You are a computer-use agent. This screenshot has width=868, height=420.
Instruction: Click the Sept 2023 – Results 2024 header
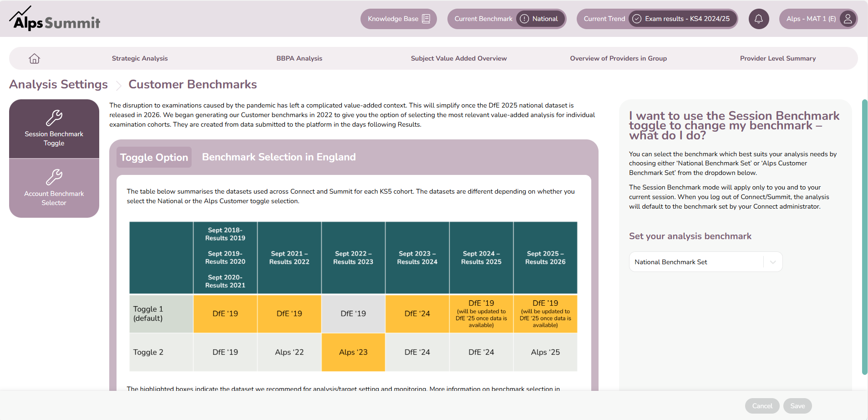tap(417, 258)
